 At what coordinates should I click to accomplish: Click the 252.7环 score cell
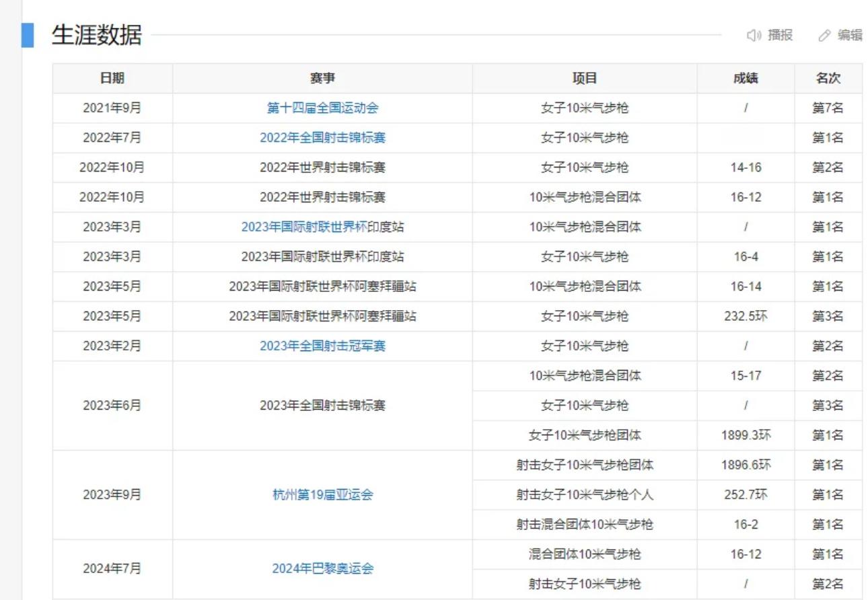pos(746,494)
